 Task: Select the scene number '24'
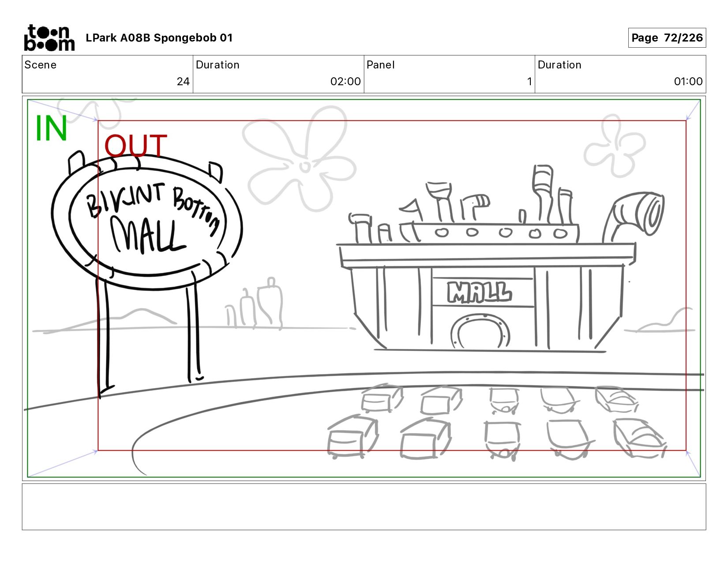183,81
